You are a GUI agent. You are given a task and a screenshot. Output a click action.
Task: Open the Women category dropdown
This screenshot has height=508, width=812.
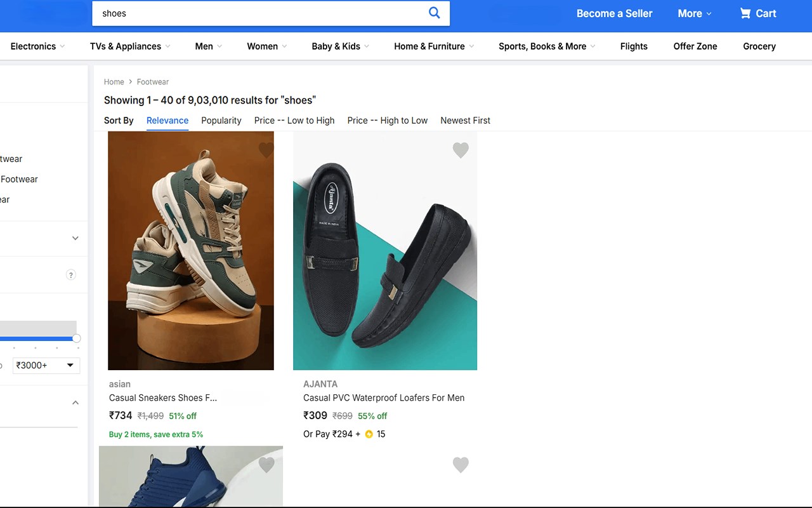pos(267,46)
